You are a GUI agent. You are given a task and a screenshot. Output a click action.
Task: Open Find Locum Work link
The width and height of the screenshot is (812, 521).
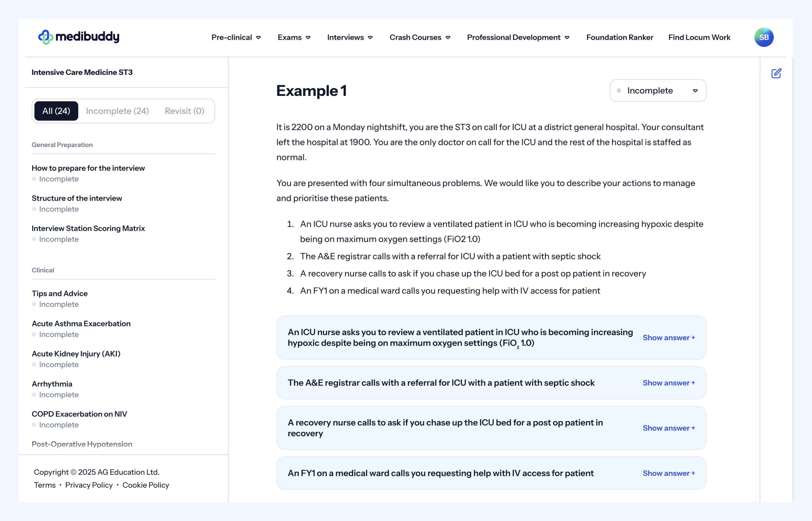coord(699,37)
